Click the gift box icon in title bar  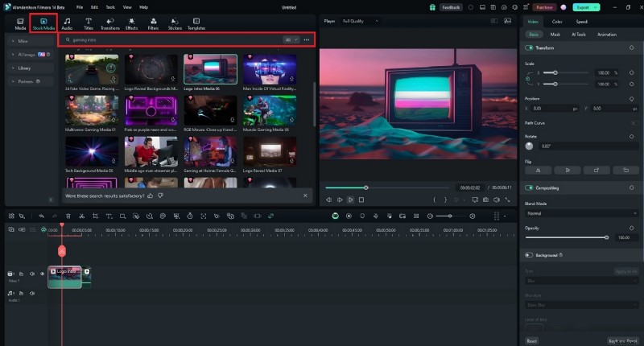[x=432, y=7]
